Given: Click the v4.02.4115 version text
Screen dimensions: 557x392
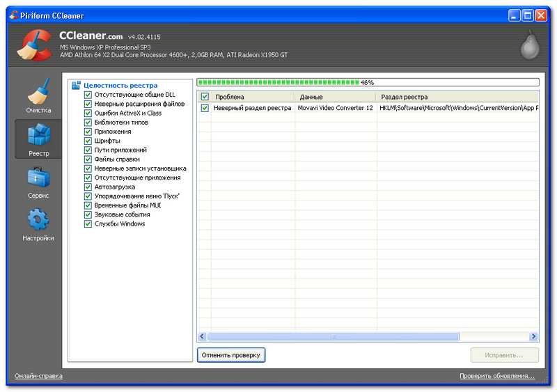Looking at the screenshot, I should click(144, 37).
